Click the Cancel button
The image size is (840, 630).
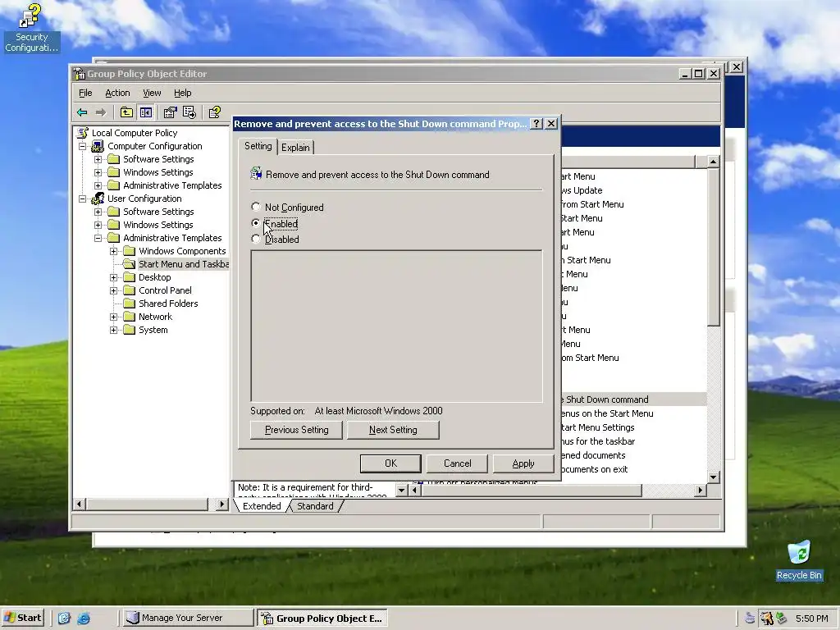[x=457, y=463]
